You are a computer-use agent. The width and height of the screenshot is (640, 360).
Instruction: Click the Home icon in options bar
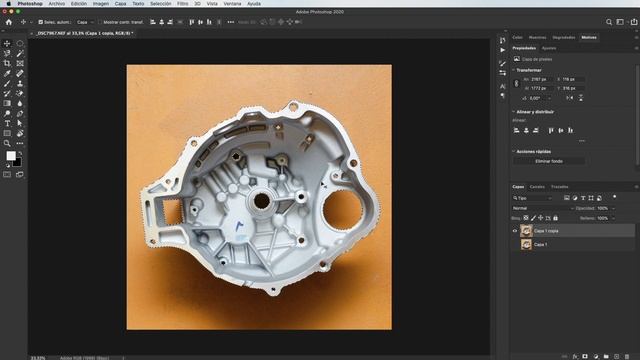[9, 22]
